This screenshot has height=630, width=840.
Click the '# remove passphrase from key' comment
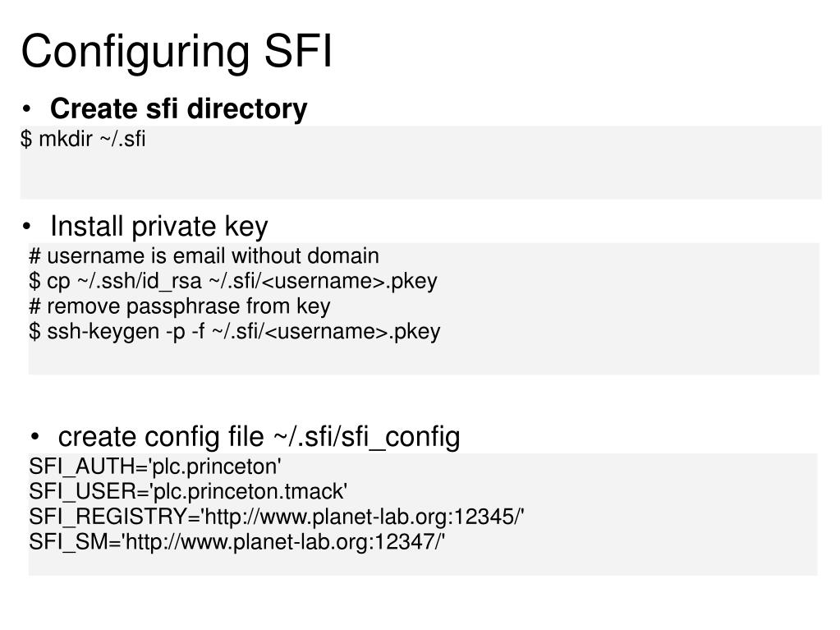tap(180, 306)
